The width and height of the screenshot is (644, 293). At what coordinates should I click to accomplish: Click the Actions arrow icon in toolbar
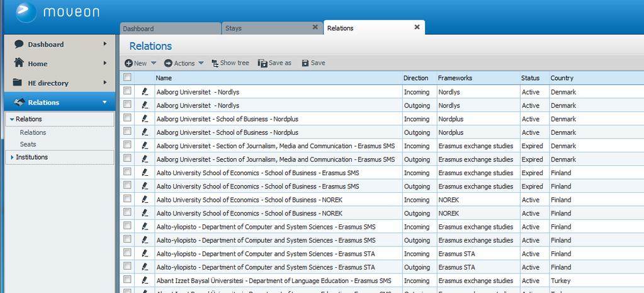pyautogui.click(x=168, y=63)
